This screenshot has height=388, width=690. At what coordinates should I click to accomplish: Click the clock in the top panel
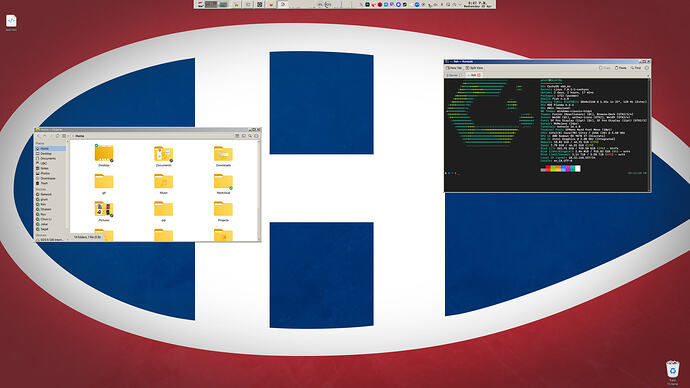pos(477,4)
